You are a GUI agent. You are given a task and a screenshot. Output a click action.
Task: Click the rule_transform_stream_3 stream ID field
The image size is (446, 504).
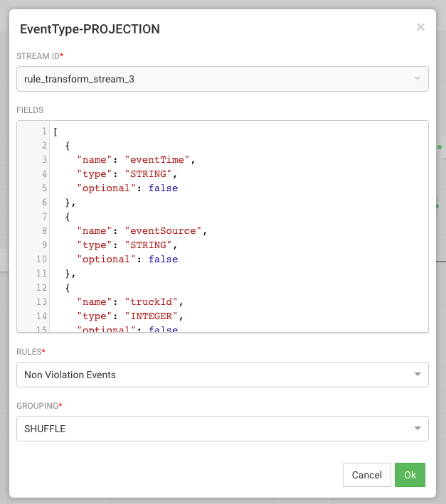click(x=213, y=79)
